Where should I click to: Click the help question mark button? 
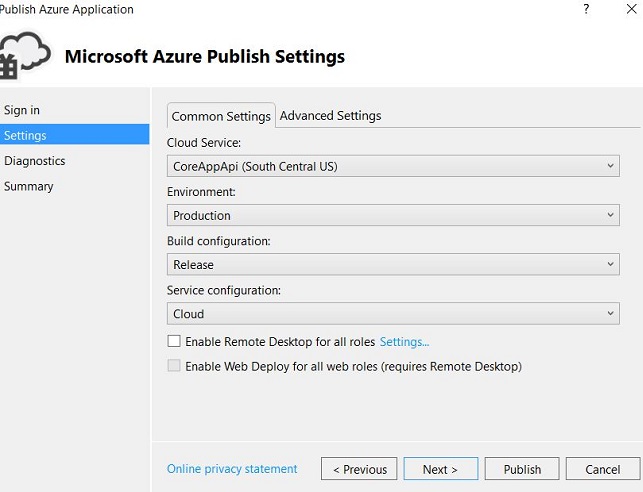[x=585, y=9]
